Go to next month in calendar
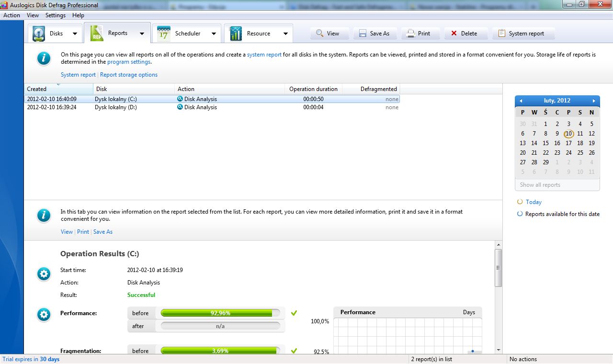The image size is (613, 364). coord(594,101)
